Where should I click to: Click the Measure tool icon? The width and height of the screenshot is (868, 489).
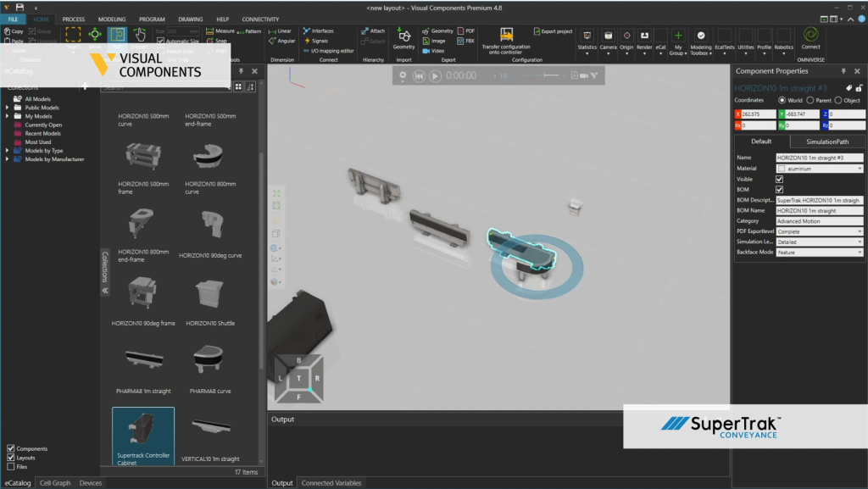(x=209, y=31)
